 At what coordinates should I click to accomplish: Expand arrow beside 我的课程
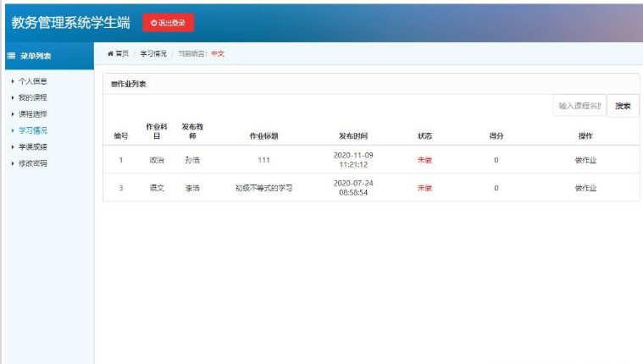[13, 97]
